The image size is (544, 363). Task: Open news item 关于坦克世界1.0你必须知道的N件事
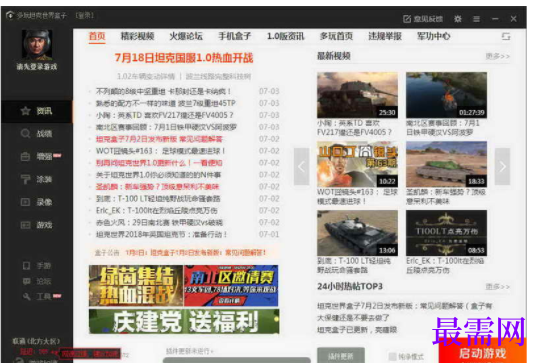(x=158, y=175)
